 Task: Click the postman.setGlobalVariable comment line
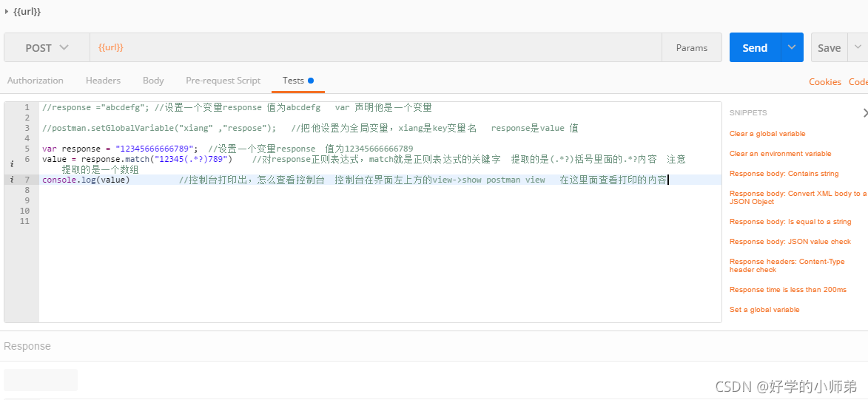(x=310, y=129)
